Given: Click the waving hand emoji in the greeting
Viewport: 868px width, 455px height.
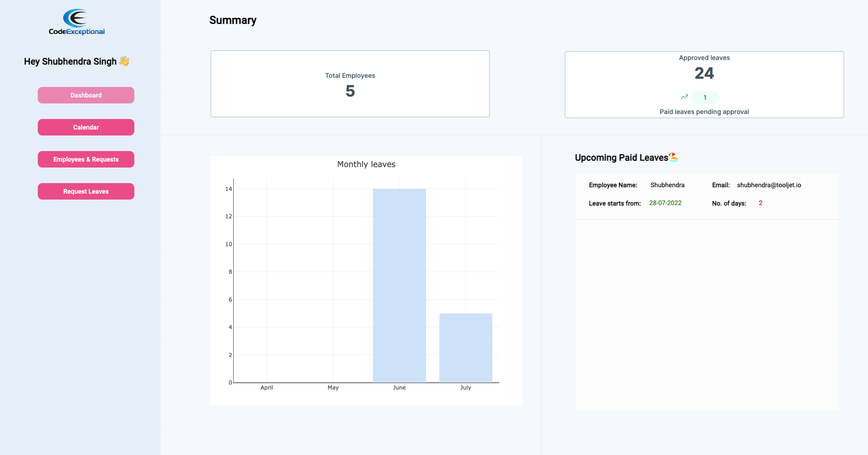Looking at the screenshot, I should [x=124, y=60].
